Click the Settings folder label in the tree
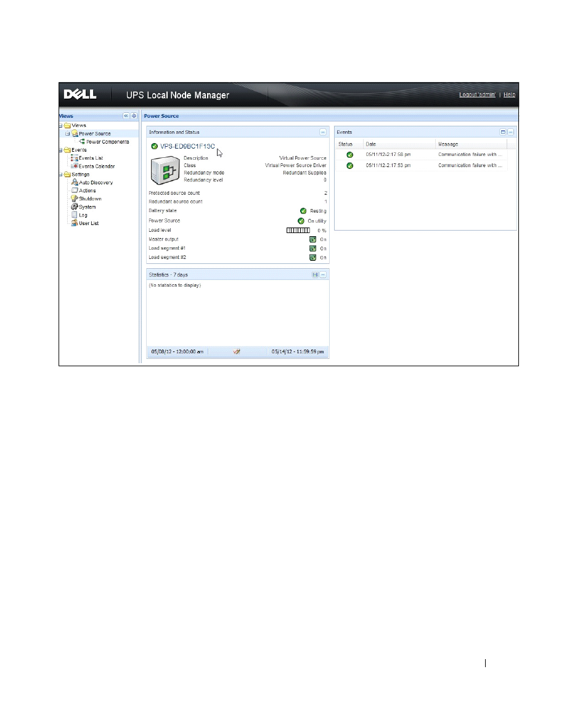588x706 pixels. coord(81,174)
